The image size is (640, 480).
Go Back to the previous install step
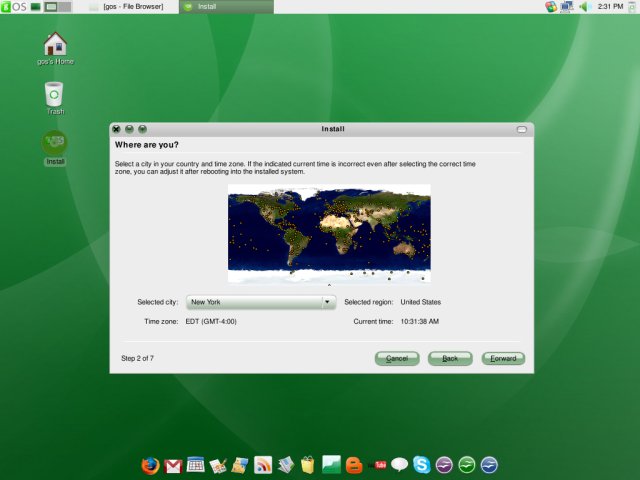pyautogui.click(x=450, y=358)
